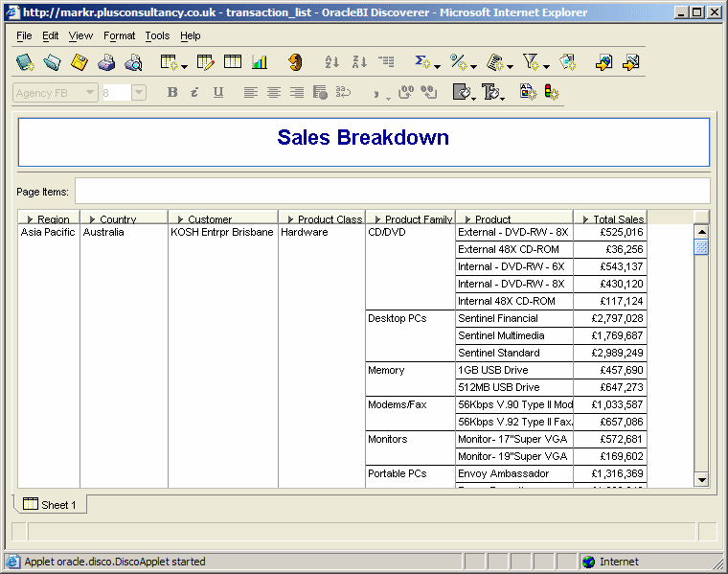The height and width of the screenshot is (574, 728).
Task: Click the Page Items field
Action: [393, 191]
